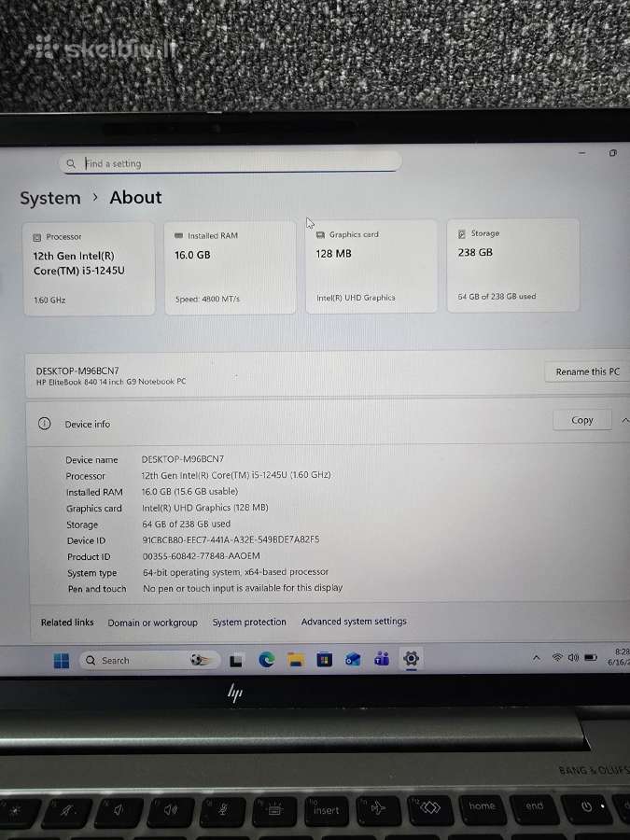
Task: Restore down the Settings window
Action: 613,153
